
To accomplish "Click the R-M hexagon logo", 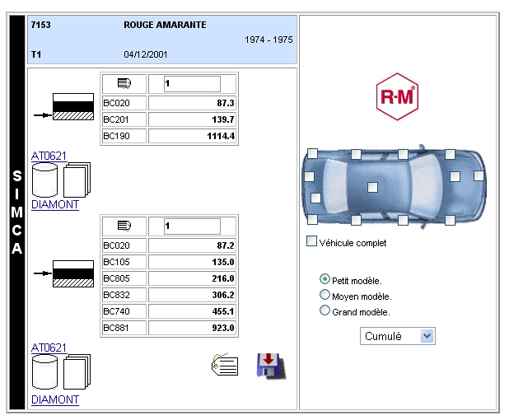I will (397, 96).
